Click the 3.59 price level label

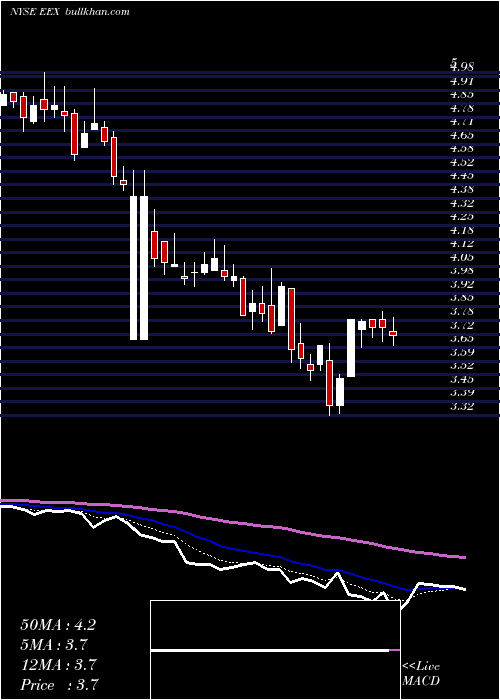[462, 352]
